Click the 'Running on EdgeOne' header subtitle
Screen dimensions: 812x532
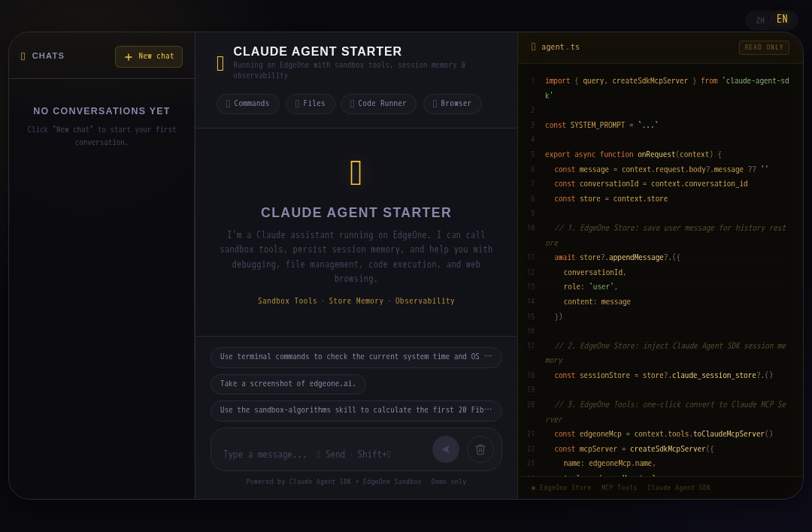(349, 71)
